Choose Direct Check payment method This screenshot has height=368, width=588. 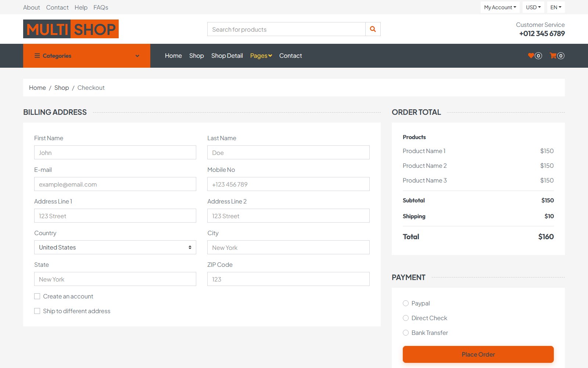[406, 318]
